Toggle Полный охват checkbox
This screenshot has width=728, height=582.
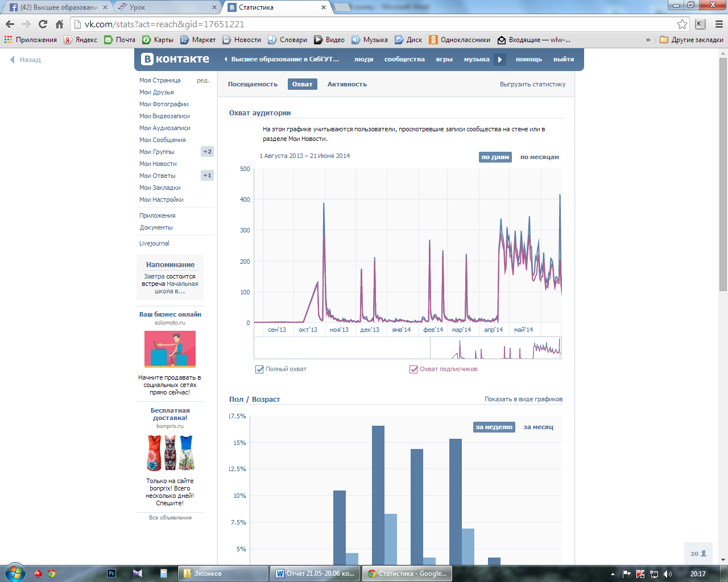click(259, 369)
